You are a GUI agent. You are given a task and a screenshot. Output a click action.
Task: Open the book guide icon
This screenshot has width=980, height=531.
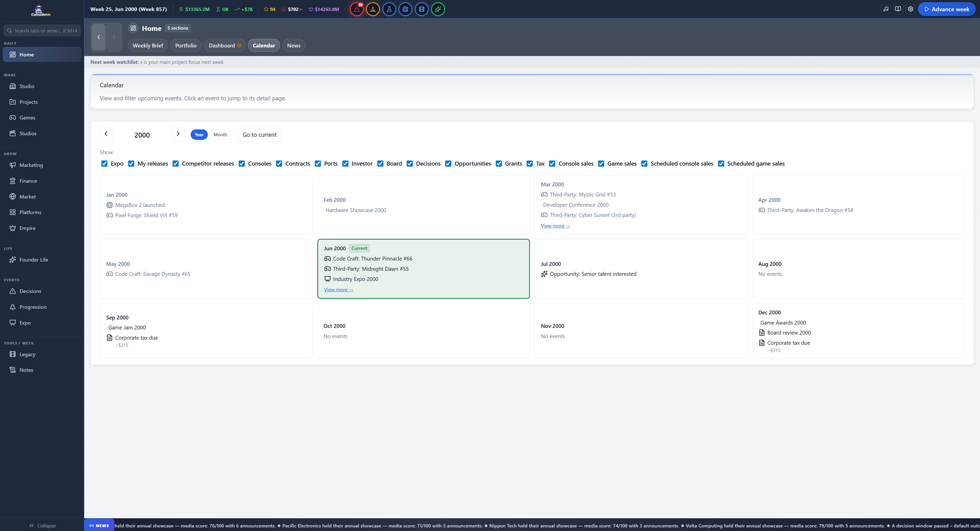click(x=898, y=9)
